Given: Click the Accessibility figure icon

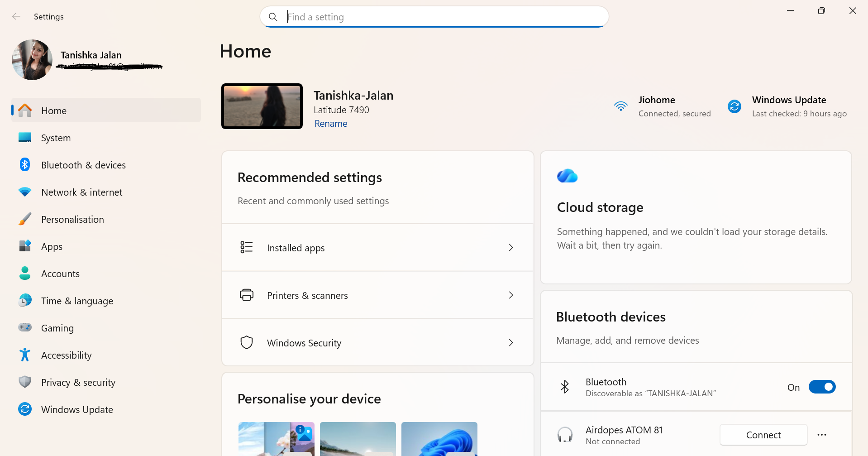Looking at the screenshot, I should pos(25,355).
